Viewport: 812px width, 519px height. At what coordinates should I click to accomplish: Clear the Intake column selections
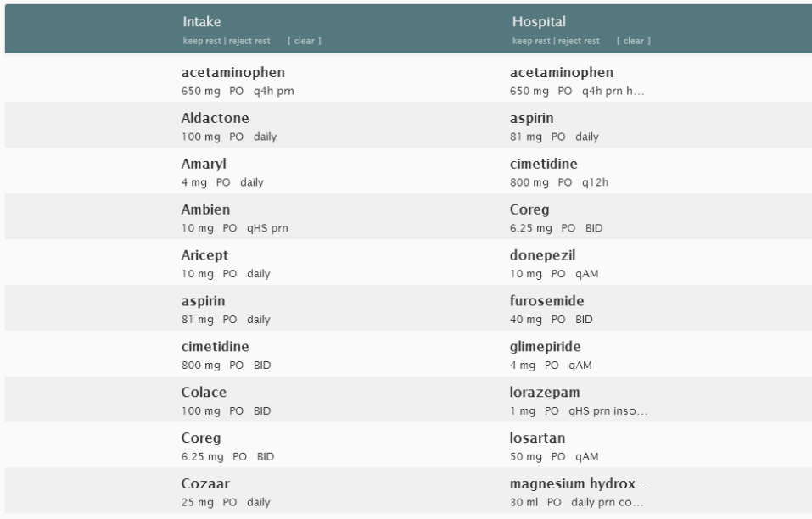304,41
